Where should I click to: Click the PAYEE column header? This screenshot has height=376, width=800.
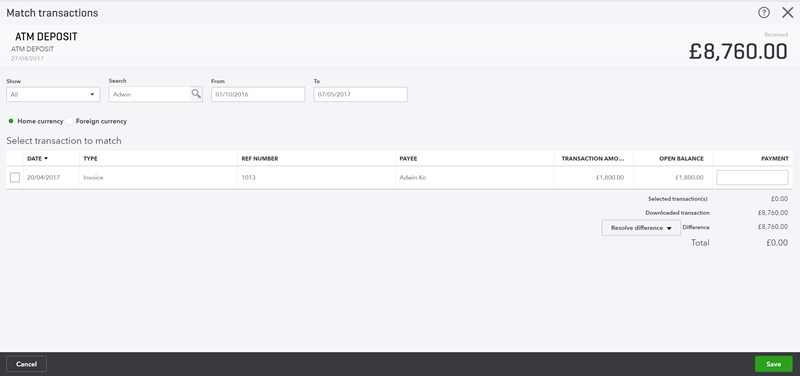408,159
